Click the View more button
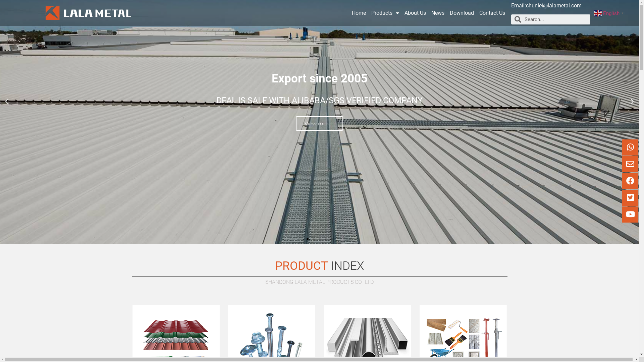The height and width of the screenshot is (362, 644). [319, 124]
